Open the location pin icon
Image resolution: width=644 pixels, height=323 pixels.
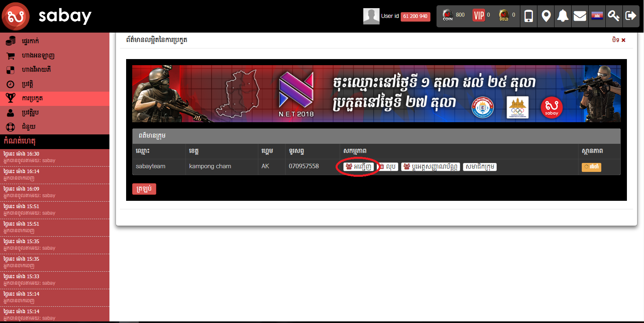[x=546, y=16]
